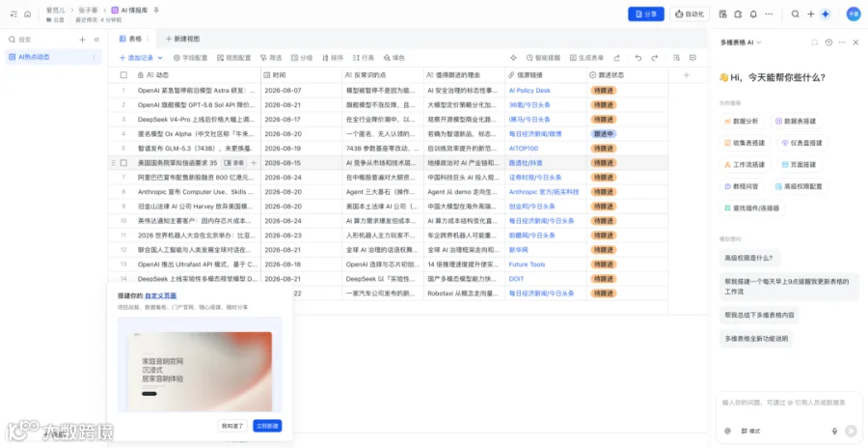Undo the last action
The image size is (868, 448).
pos(638,58)
